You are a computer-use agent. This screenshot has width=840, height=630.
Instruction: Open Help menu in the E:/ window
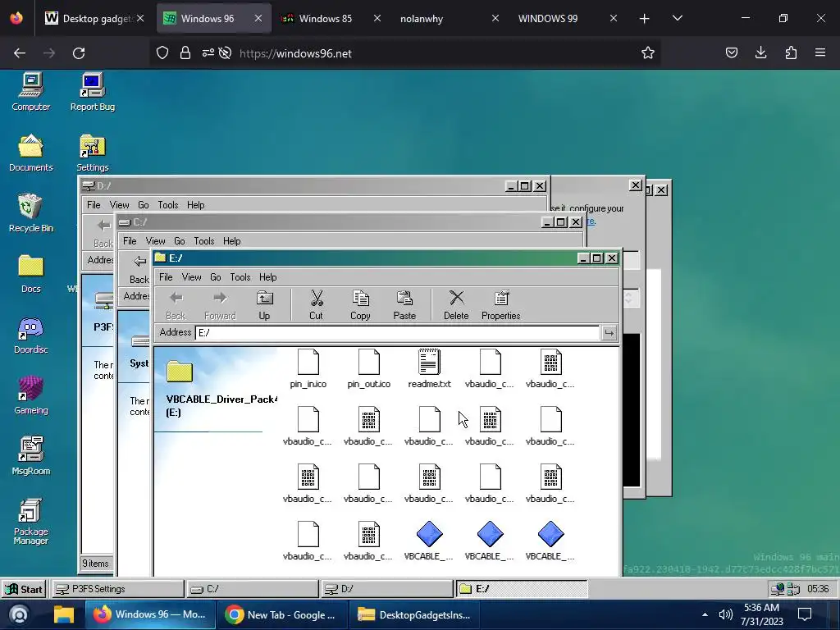(x=268, y=277)
